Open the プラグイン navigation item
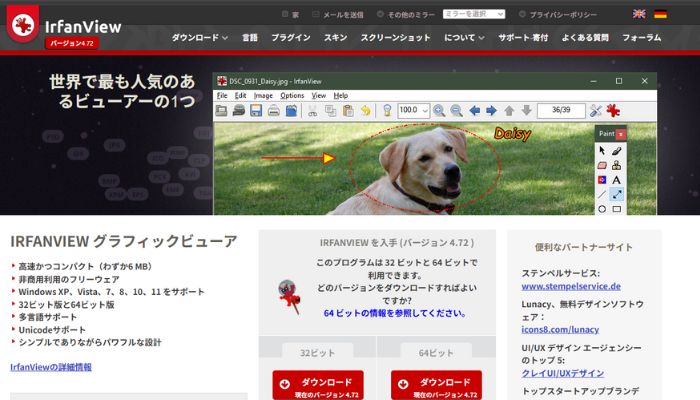700x400 pixels. 291,38
